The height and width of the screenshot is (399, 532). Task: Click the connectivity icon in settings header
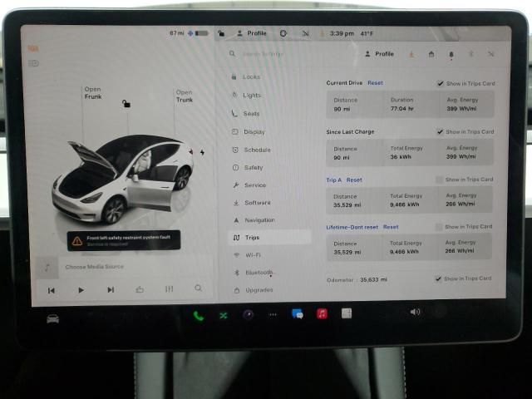pos(491,54)
